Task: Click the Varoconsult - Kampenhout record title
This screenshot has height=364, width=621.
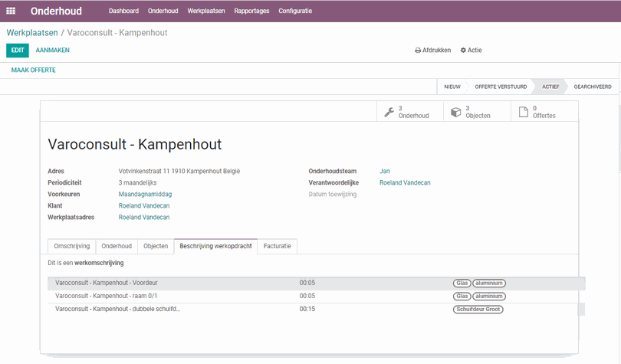Action: 135,144
